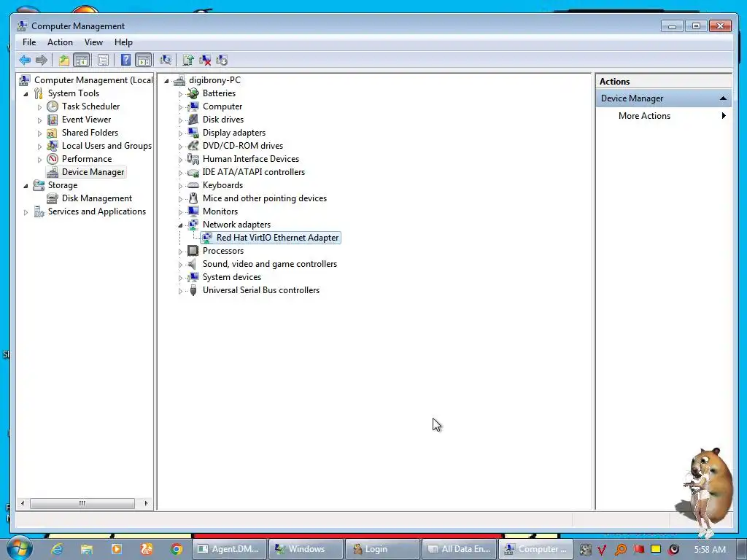Click the 5:58 AM system clock
747x560 pixels.
pos(710,549)
